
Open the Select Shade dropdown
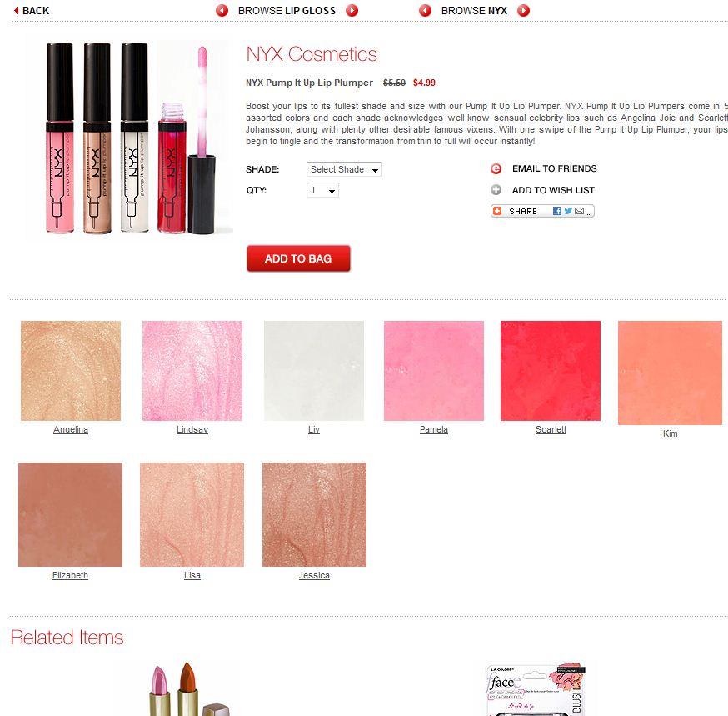pos(344,169)
